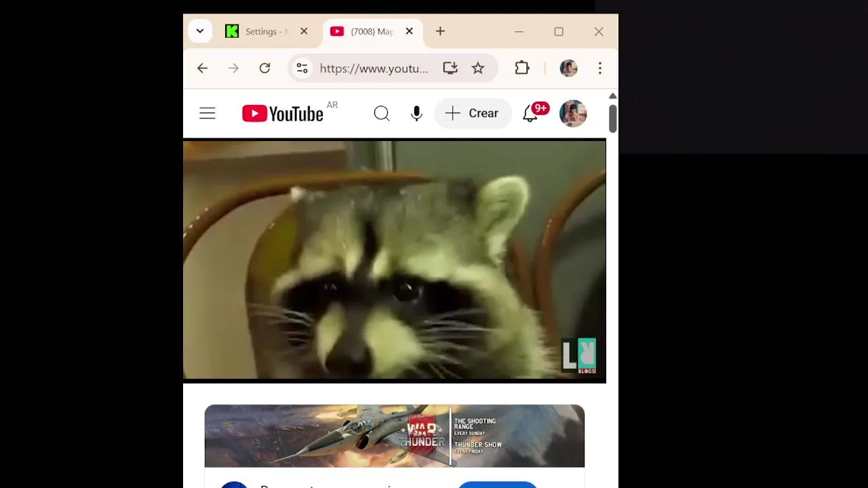Open the Chrome profile avatar
868x488 pixels.
[568, 68]
